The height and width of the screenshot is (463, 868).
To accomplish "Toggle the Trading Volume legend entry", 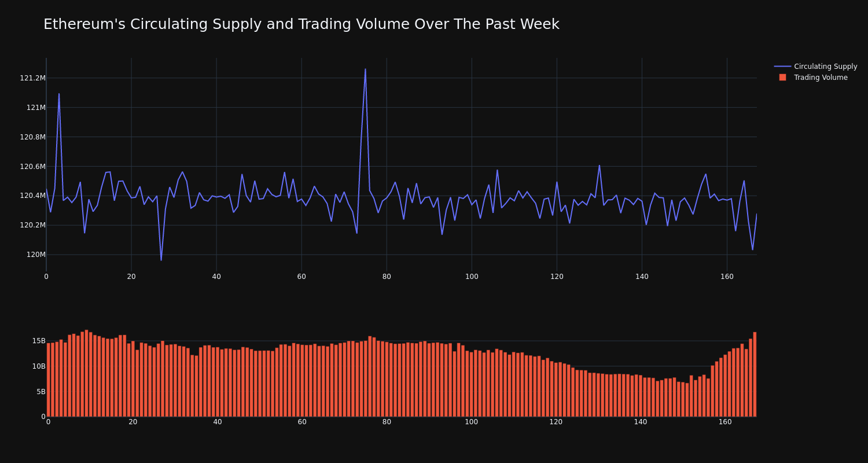I will point(815,78).
